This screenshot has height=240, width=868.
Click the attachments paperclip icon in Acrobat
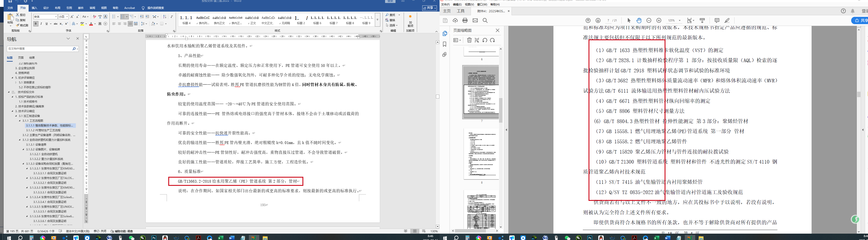pyautogui.click(x=445, y=54)
